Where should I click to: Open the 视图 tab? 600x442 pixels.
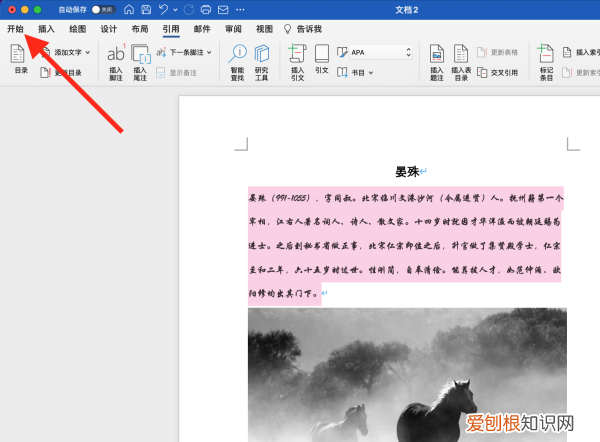coord(264,29)
